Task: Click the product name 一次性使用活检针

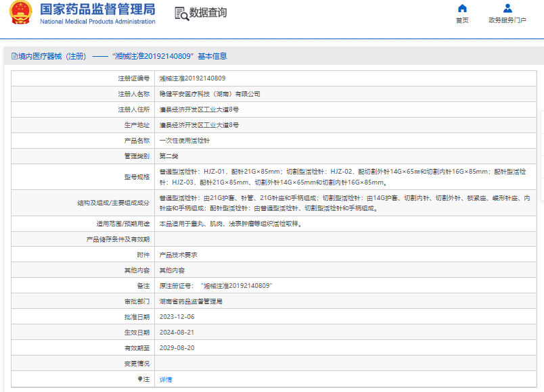Action: (x=184, y=141)
